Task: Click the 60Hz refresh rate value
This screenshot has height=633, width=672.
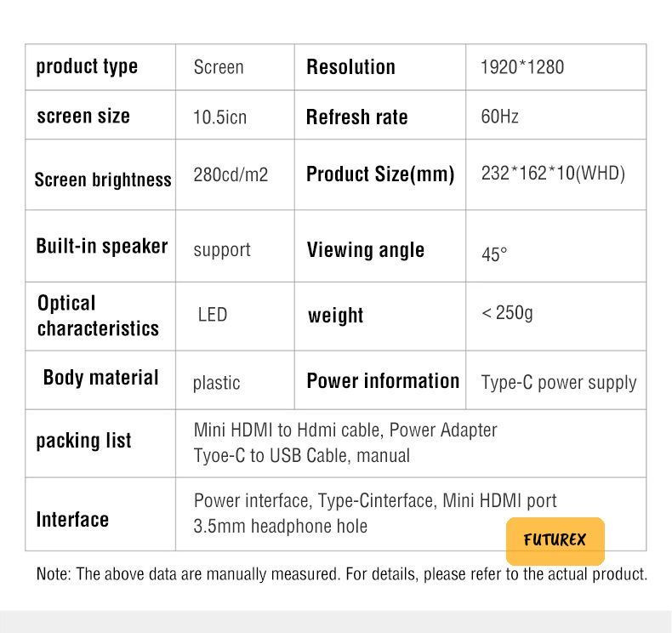Action: pos(499,117)
